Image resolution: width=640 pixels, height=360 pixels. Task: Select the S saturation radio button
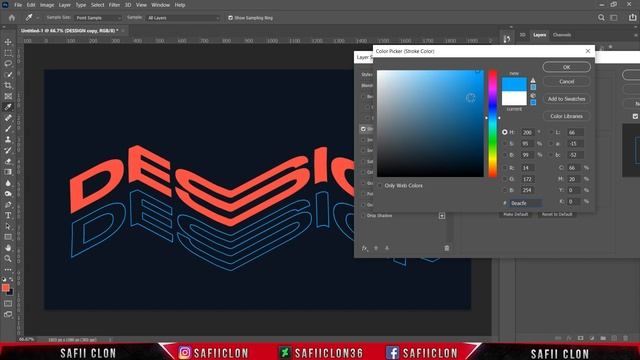coord(505,144)
